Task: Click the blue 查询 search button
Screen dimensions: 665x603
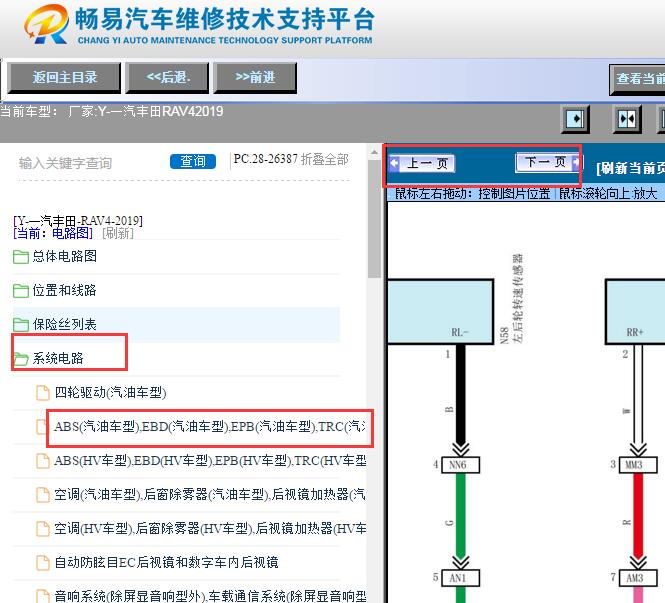Action: 193,161
